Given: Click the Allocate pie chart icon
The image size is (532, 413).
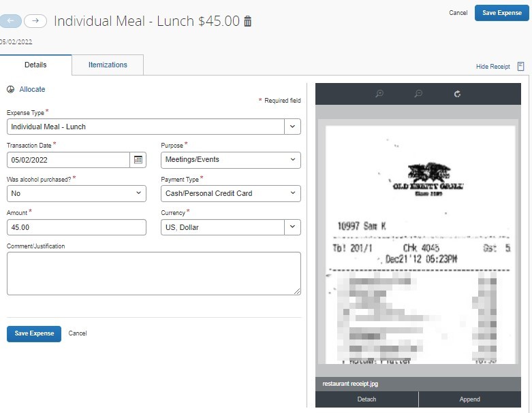Looking at the screenshot, I should point(10,89).
